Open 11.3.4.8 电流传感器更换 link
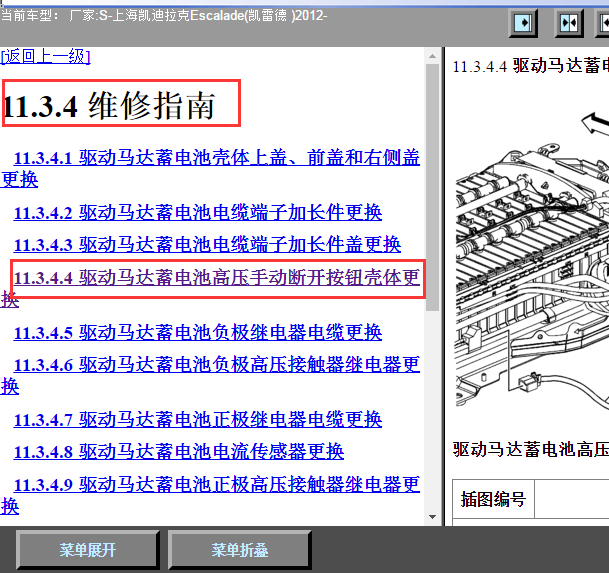This screenshot has width=609, height=573. pos(179,452)
